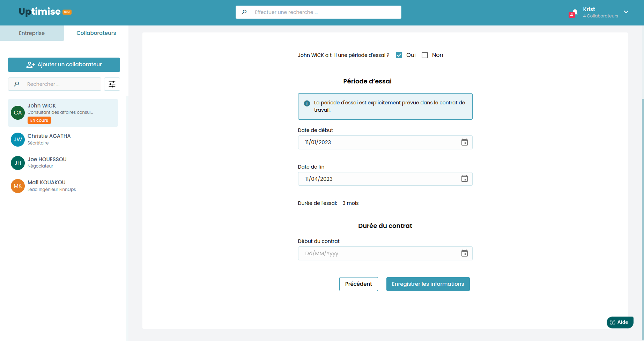Select Joe HOUESSOU's JH avatar

click(x=18, y=163)
